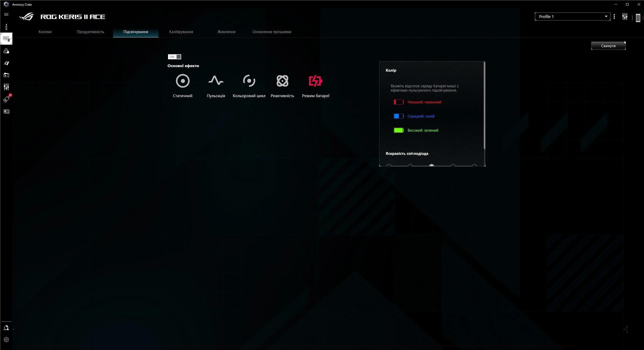The height and width of the screenshot is (350, 644).
Task: Click the Колір heading in panel
Action: 391,70
